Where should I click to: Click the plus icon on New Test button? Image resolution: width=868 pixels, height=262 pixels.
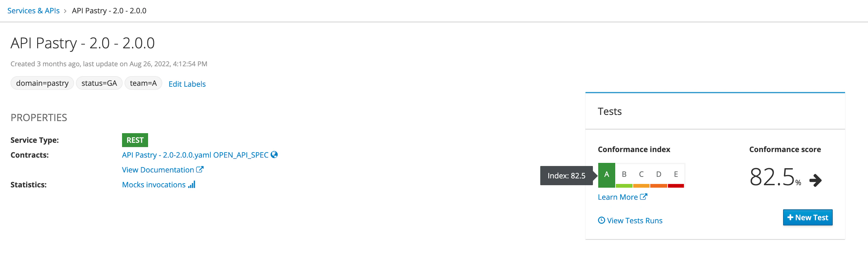(790, 217)
